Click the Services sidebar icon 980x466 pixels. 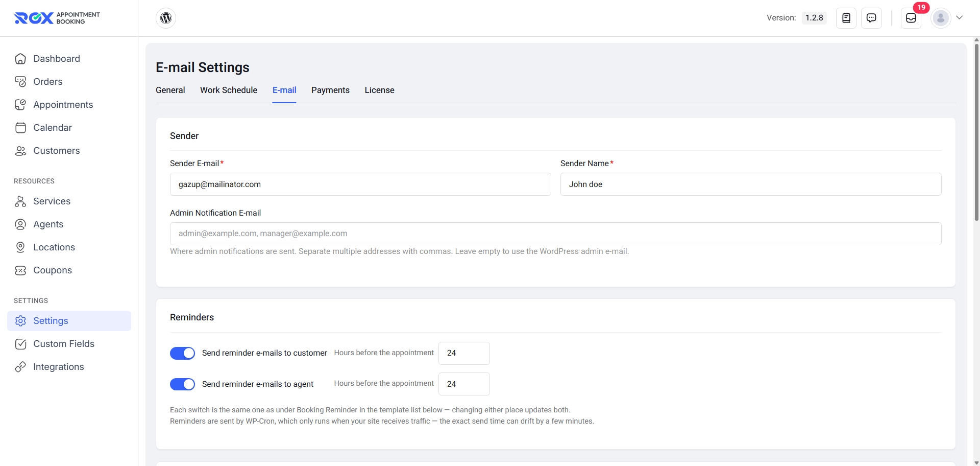coord(20,201)
